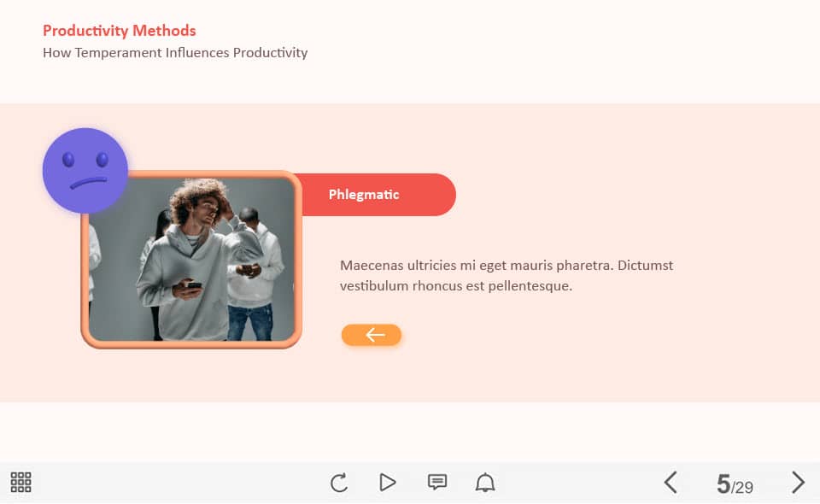Click the Maecenas ultricies paragraph text
820x504 pixels.
tap(507, 276)
